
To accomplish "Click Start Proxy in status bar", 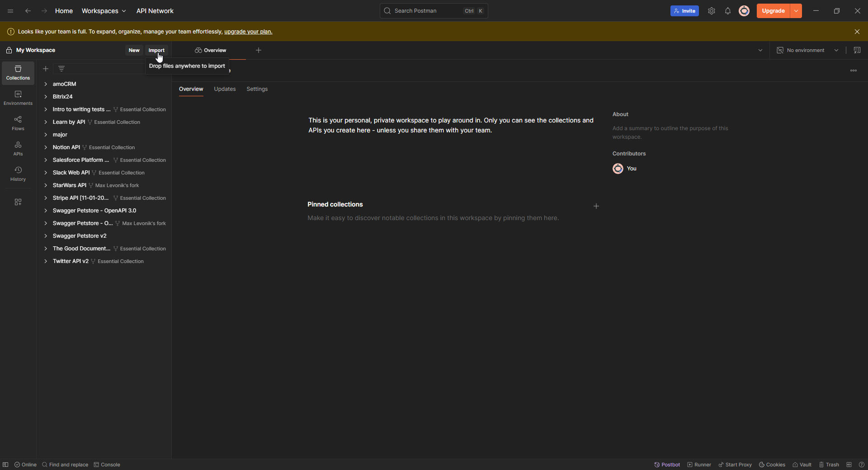I will 735,465.
